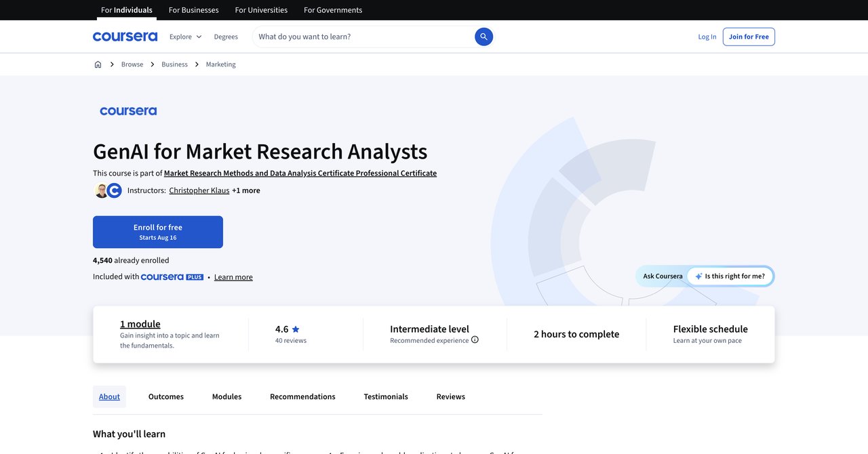This screenshot has height=454, width=868.
Task: Click Recommended experience text
Action: tap(429, 341)
